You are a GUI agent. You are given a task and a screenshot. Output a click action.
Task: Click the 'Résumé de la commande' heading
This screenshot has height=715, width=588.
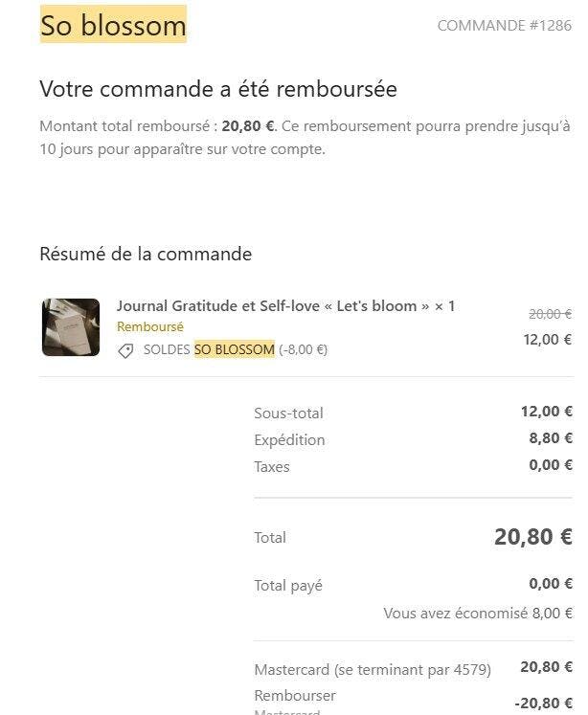(146, 255)
